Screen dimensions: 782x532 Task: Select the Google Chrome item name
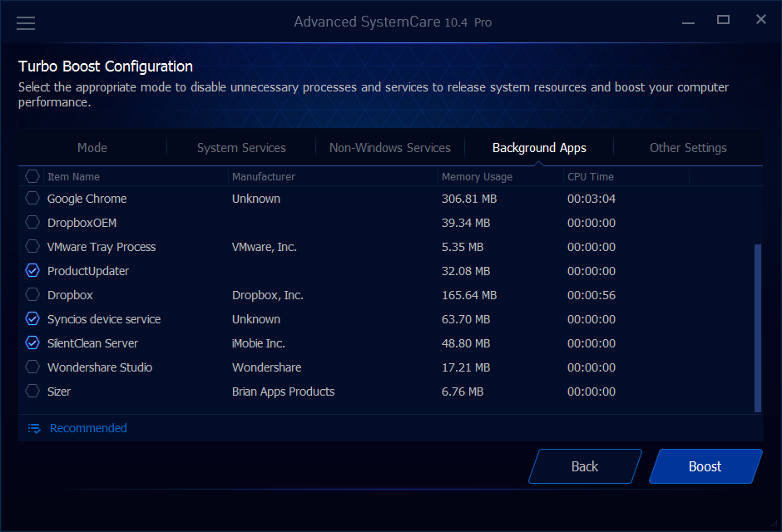tap(87, 199)
